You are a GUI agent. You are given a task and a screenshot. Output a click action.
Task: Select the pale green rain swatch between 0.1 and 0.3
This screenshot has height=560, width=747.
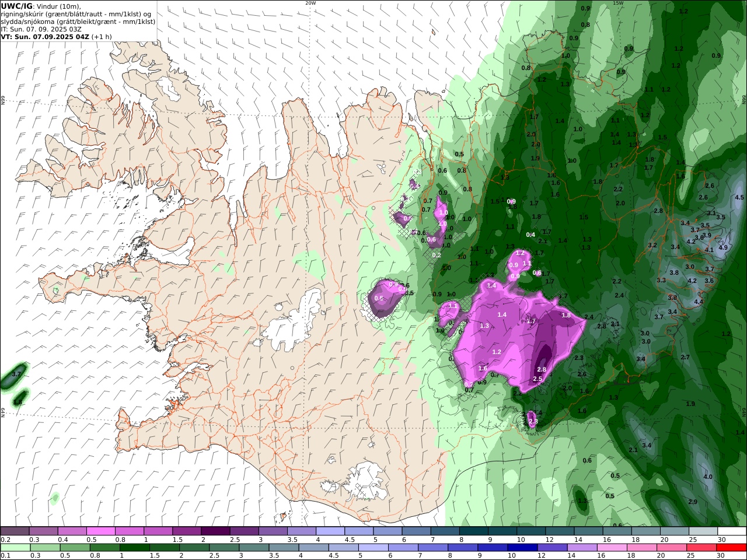[x=17, y=547]
